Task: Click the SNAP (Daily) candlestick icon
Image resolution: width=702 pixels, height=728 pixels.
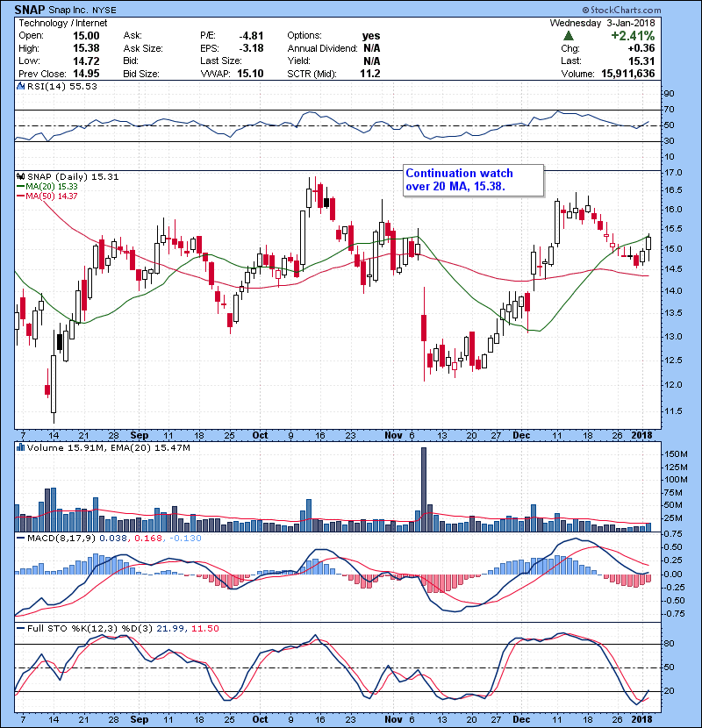Action: click(x=20, y=177)
